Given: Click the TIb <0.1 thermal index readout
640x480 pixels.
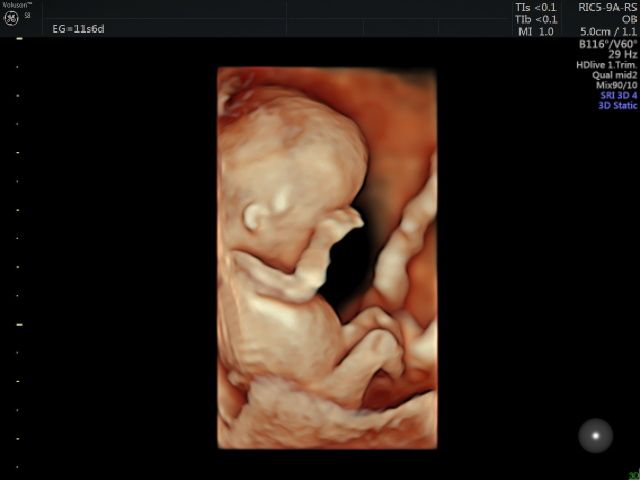Looking at the screenshot, I should pyautogui.click(x=536, y=19).
